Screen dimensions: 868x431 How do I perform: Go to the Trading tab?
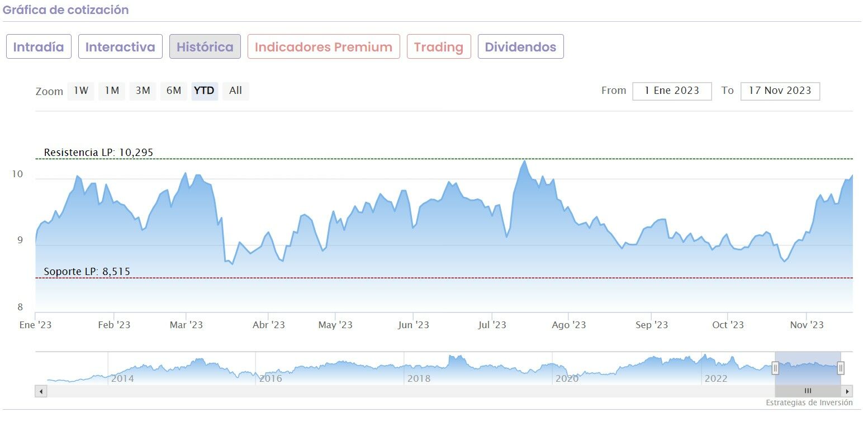pyautogui.click(x=439, y=47)
